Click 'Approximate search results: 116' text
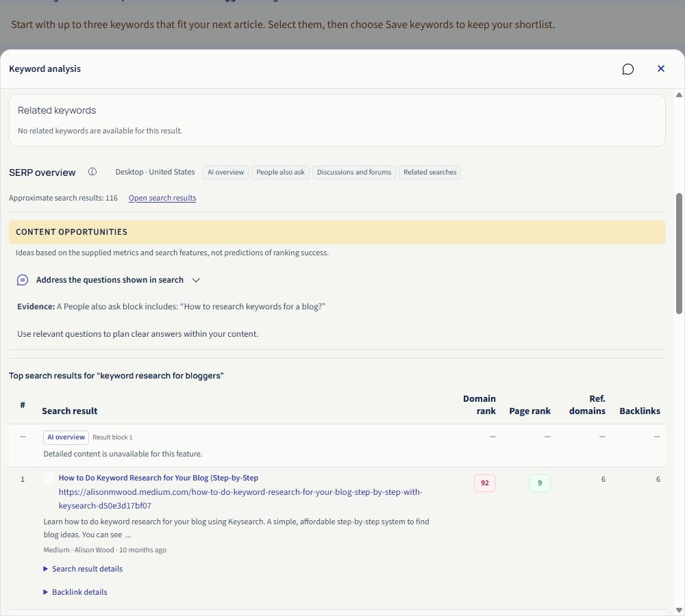Viewport: 685px width, 616px height. [x=63, y=198]
